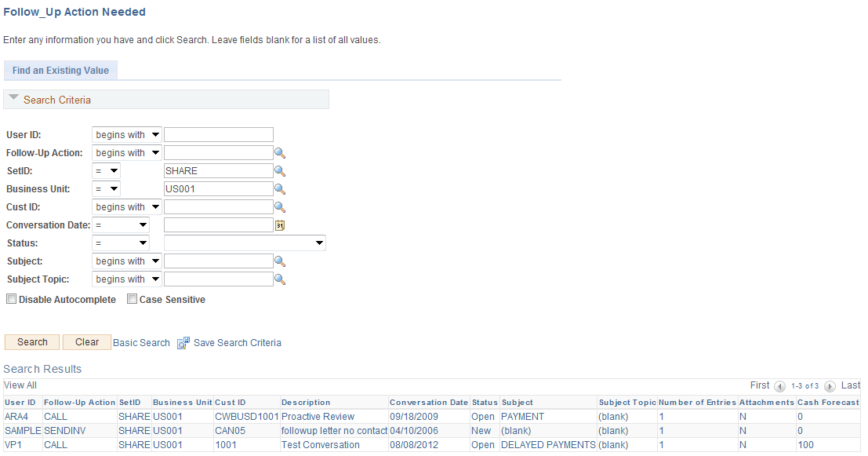Open the Subject Topic lookup icon
This screenshot has height=456, width=868.
[280, 279]
